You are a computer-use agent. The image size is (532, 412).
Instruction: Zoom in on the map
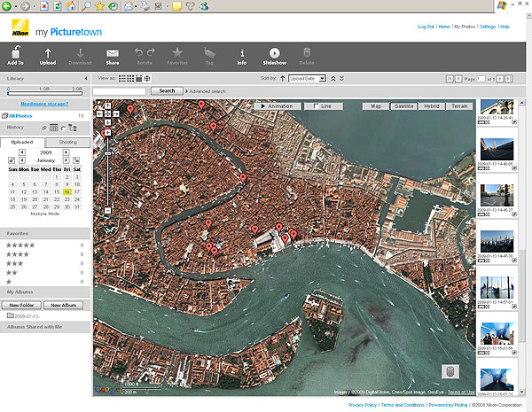click(107, 133)
